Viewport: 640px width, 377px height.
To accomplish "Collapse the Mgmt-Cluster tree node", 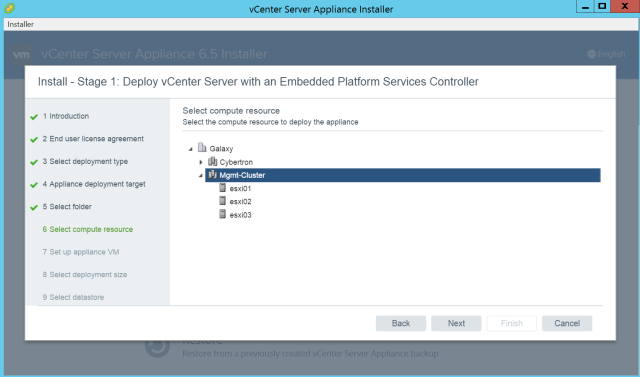I will click(x=201, y=175).
